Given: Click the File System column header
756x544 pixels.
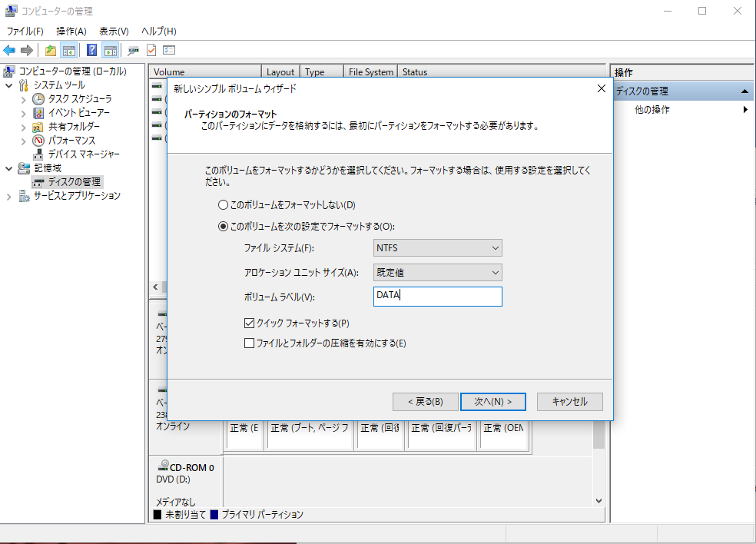Looking at the screenshot, I should tap(371, 72).
